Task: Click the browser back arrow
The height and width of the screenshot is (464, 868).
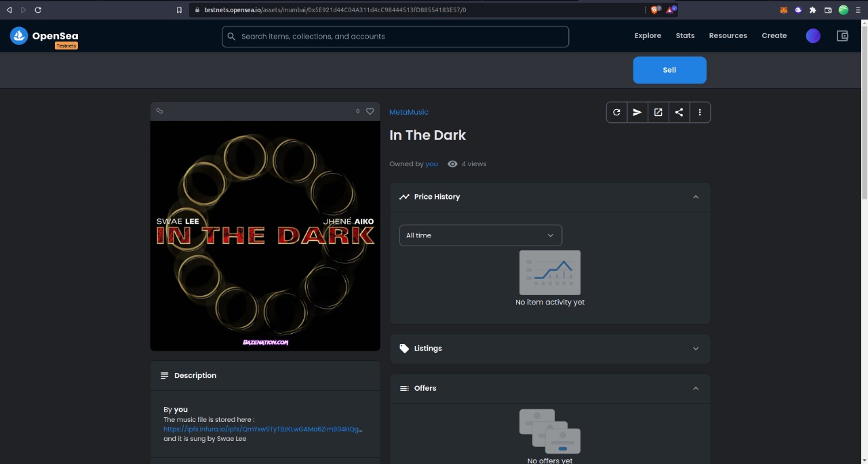Action: pos(9,10)
